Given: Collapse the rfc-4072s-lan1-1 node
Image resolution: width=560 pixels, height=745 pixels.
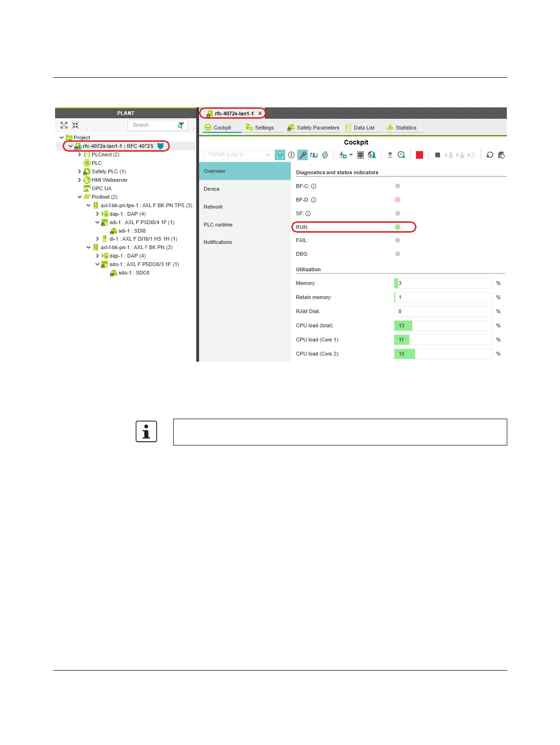Looking at the screenshot, I should pos(71,146).
